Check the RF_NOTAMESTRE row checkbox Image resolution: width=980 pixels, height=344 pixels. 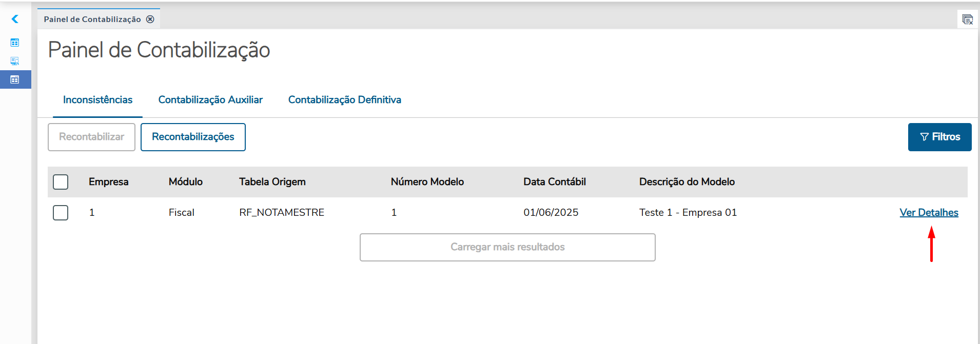pos(61,212)
